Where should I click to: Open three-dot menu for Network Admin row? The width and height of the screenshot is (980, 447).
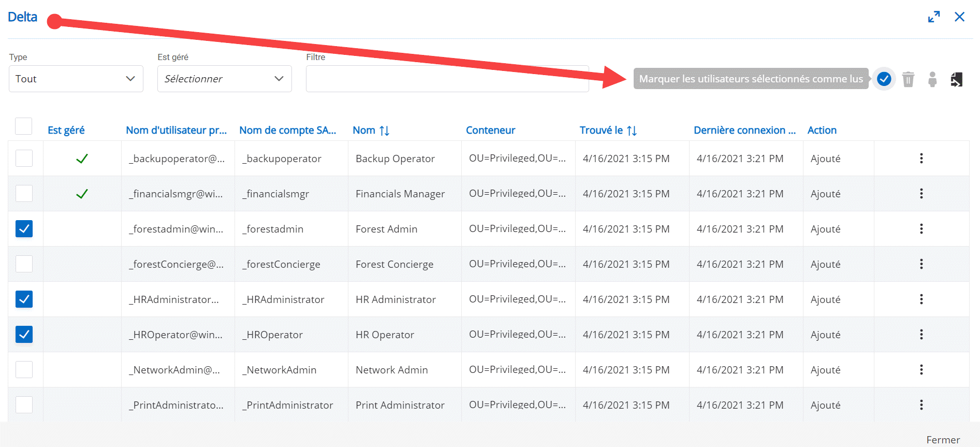pyautogui.click(x=921, y=370)
